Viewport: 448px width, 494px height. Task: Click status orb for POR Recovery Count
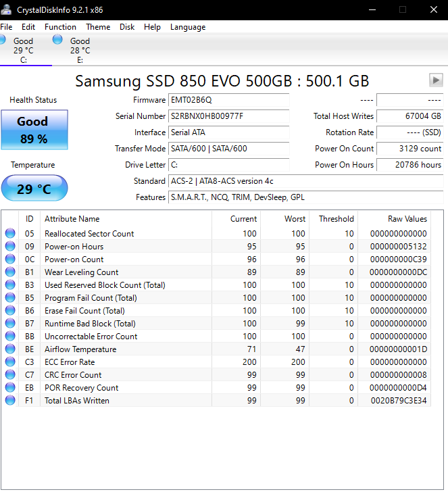10,387
